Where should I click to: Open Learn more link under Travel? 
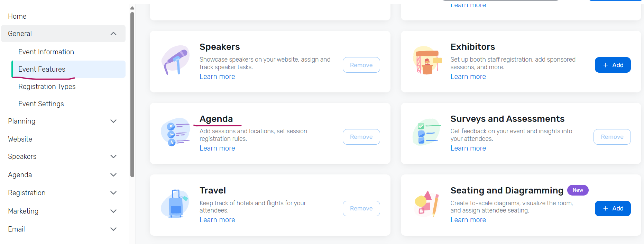click(217, 220)
